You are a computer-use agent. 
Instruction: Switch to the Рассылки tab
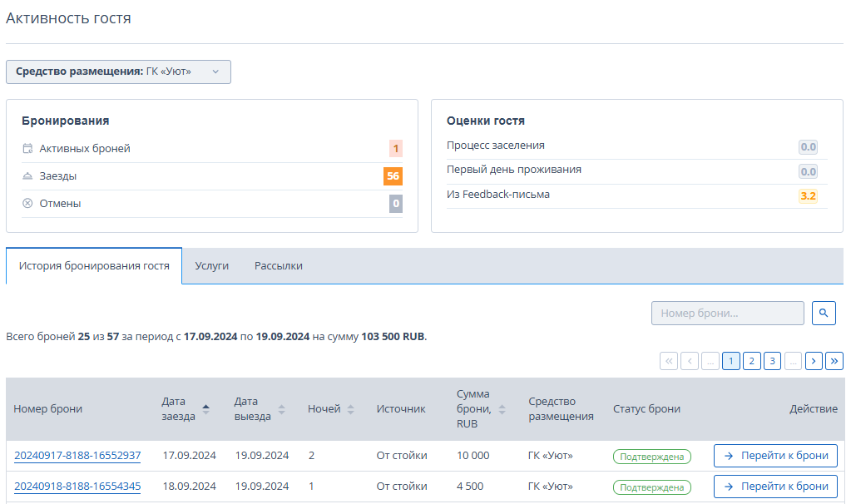[279, 266]
